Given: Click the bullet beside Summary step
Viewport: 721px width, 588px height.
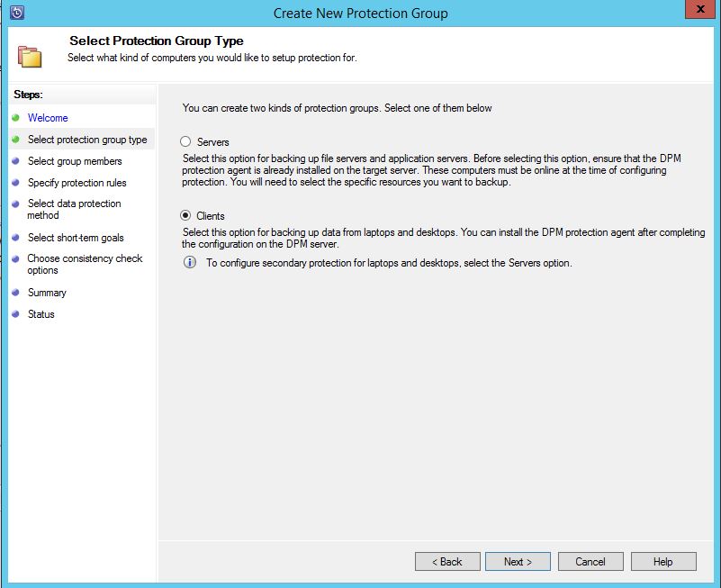Looking at the screenshot, I should pos(16,293).
